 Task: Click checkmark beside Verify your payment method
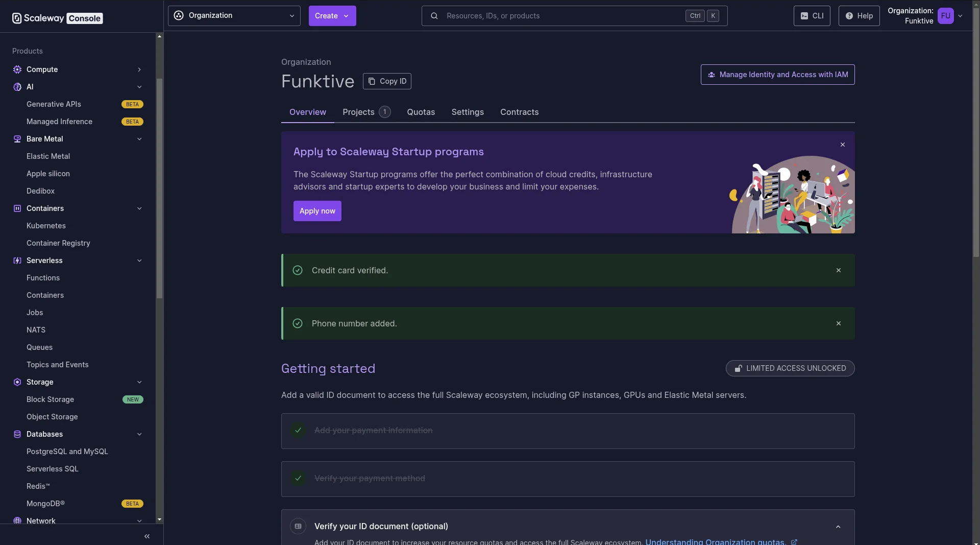coord(298,478)
